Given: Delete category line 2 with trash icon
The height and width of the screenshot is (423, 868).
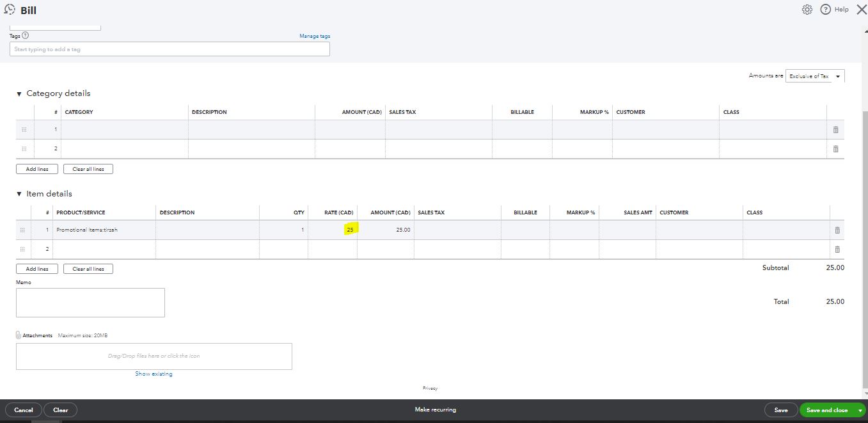Looking at the screenshot, I should [x=835, y=149].
